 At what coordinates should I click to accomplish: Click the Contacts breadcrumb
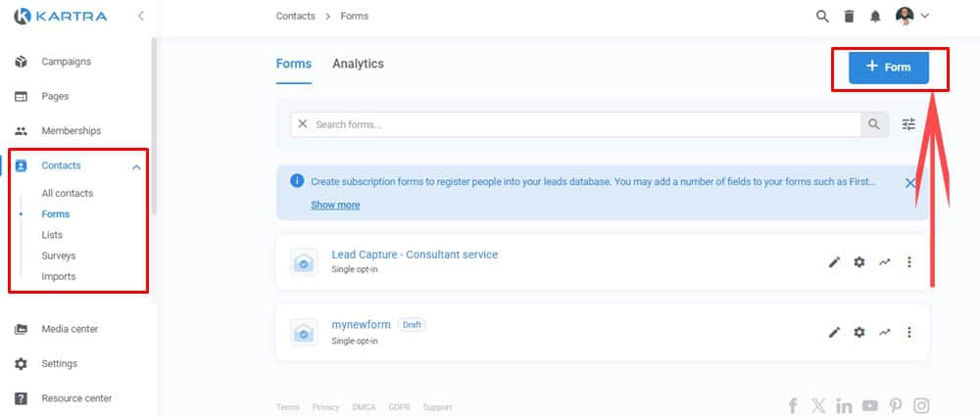coord(296,17)
